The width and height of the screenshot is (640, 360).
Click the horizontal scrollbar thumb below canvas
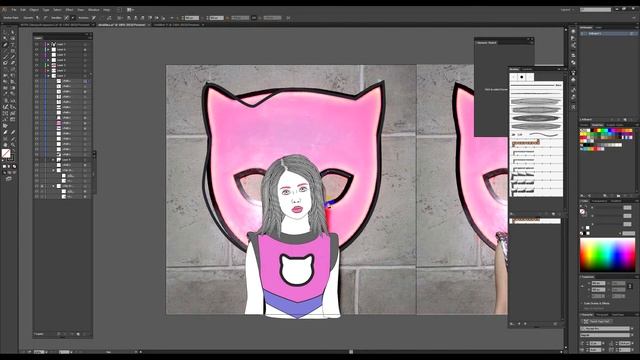tap(351, 352)
